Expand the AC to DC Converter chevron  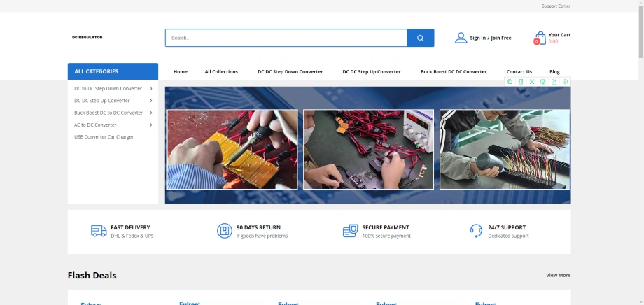pyautogui.click(x=151, y=125)
